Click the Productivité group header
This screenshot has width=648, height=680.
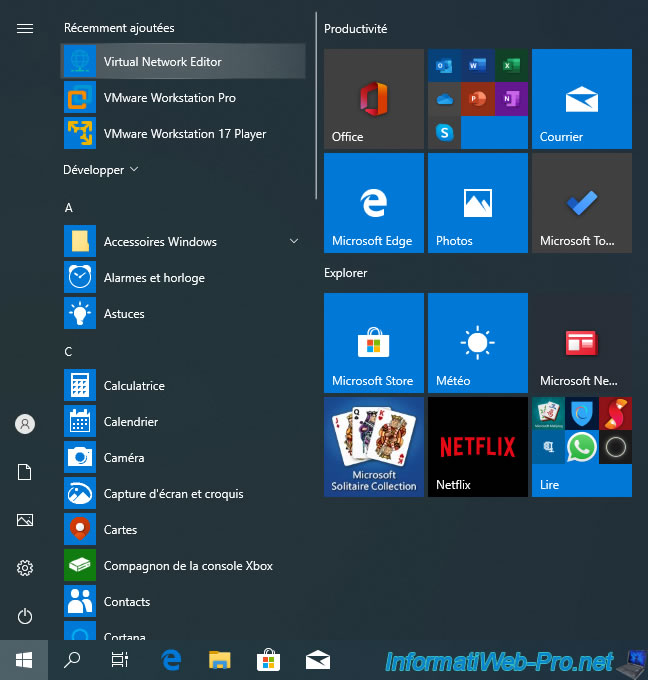pyautogui.click(x=355, y=29)
